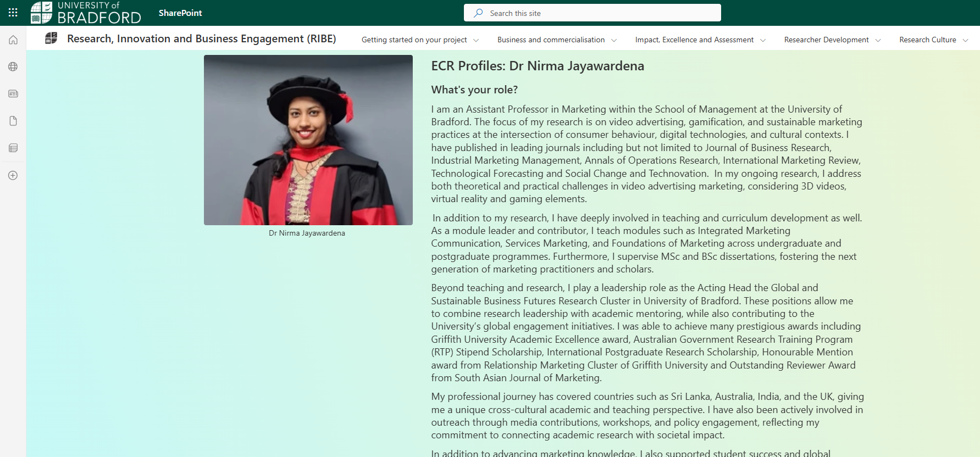This screenshot has height=457, width=980.
Task: Open My lists icon in sidebar
Action: (13, 148)
